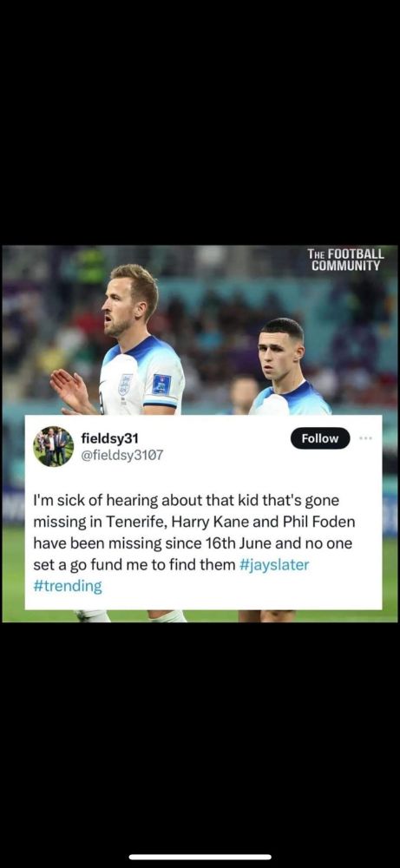
Task: Open the three-dot more options menu
Action: coord(365,437)
